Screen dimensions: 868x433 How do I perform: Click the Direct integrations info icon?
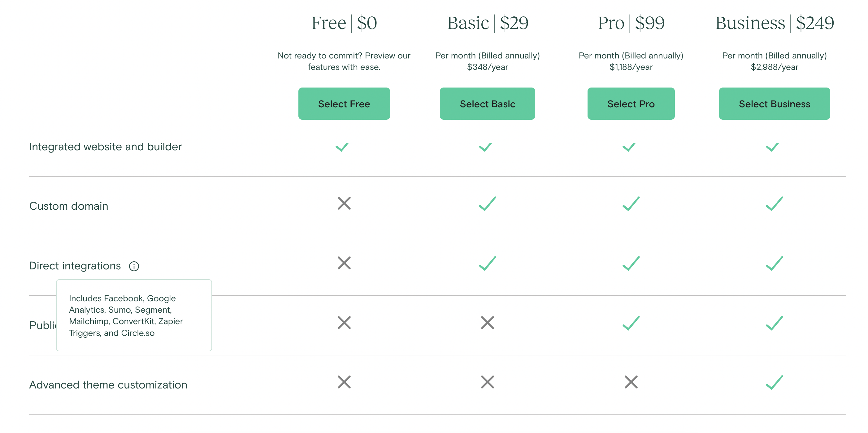point(134,266)
